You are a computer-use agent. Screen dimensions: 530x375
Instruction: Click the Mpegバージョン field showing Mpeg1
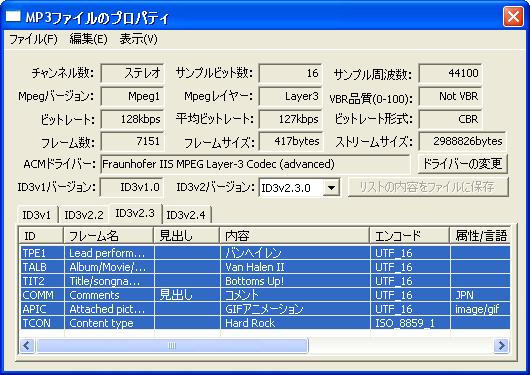pyautogui.click(x=132, y=96)
